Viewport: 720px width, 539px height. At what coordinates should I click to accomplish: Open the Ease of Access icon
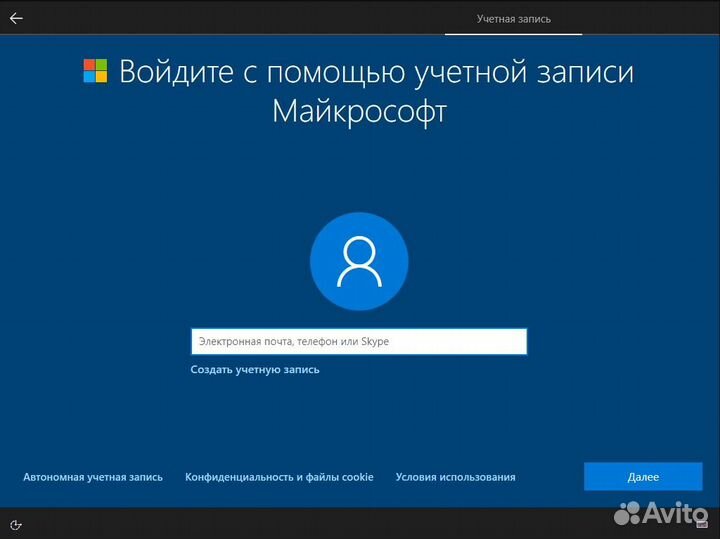pyautogui.click(x=16, y=525)
